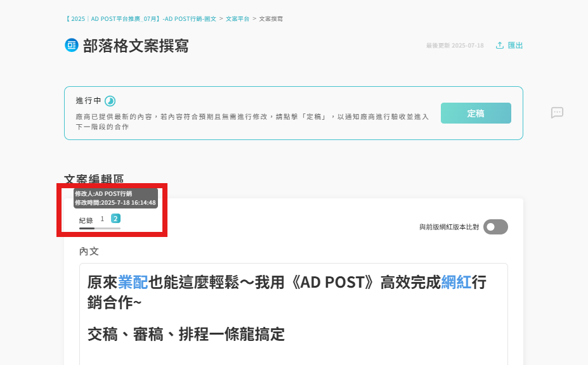
Task: Click the 內文 label
Action: point(89,251)
